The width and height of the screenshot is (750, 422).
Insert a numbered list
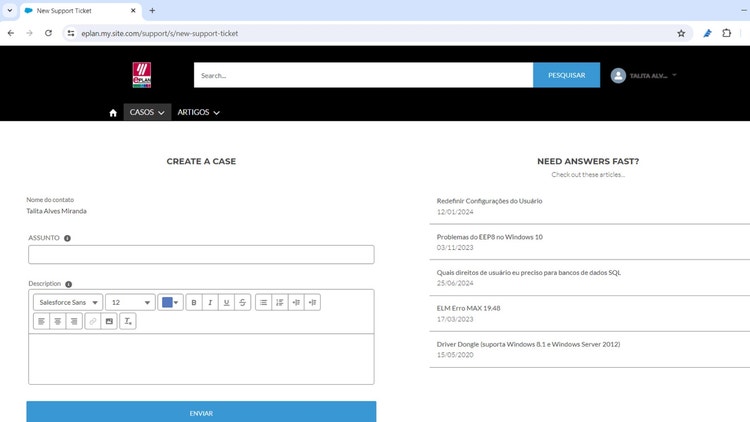(280, 302)
